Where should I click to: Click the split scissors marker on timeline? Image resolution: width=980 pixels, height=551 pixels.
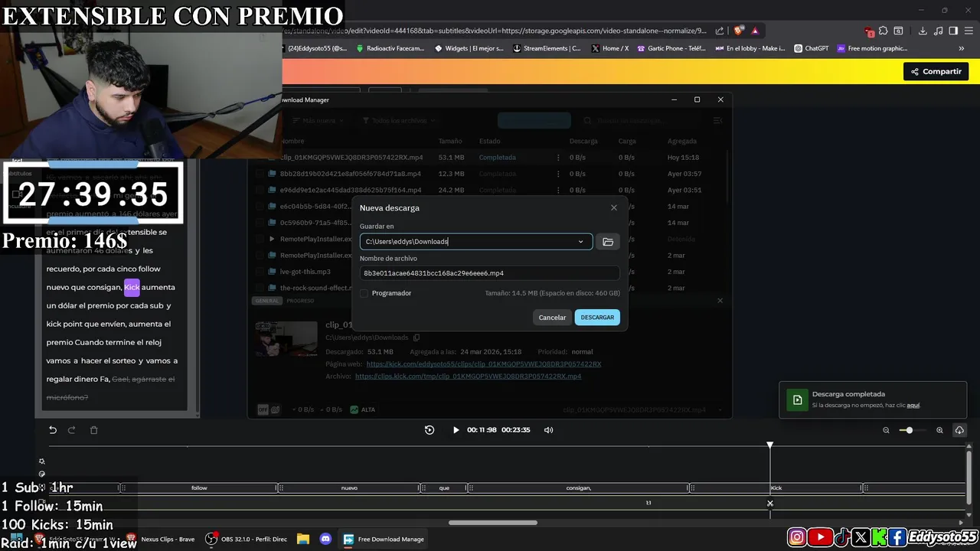(x=770, y=504)
